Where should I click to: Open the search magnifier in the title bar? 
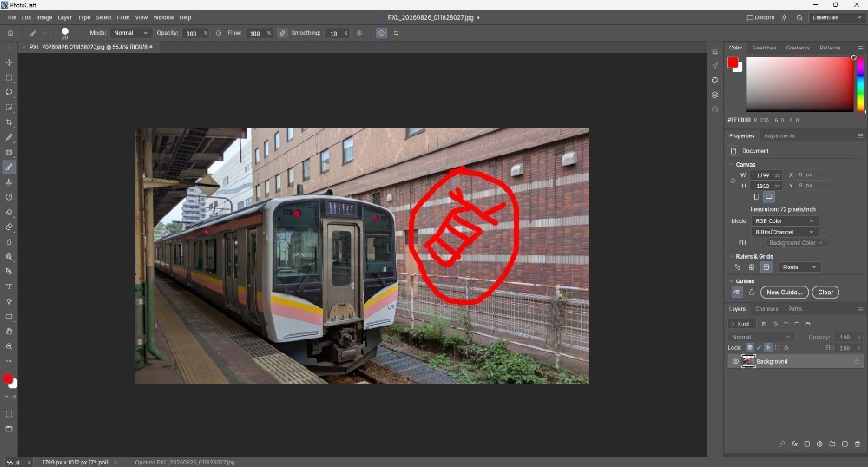click(799, 17)
